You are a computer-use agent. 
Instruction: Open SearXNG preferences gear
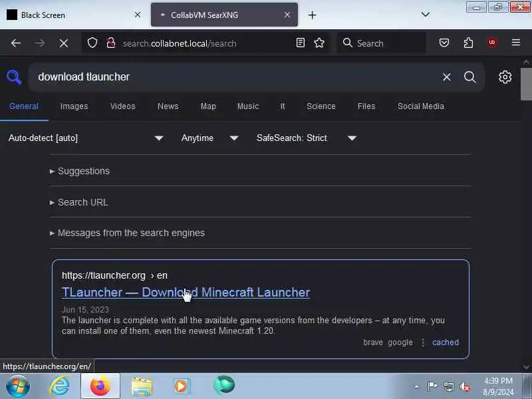pos(505,77)
